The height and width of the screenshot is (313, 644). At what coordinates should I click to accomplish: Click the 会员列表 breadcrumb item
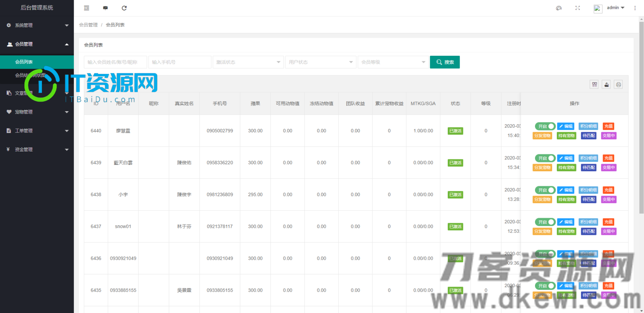coord(115,25)
